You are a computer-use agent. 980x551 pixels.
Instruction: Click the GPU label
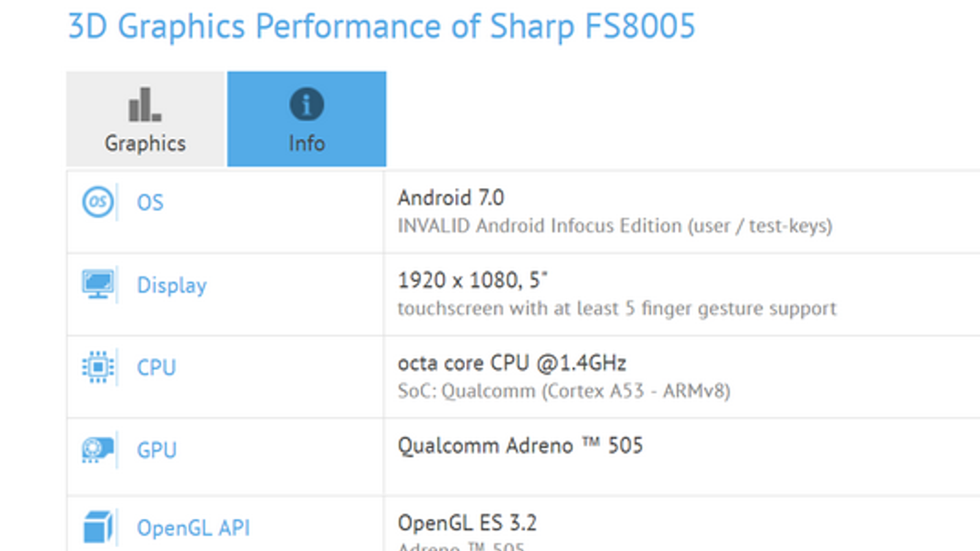(x=157, y=450)
